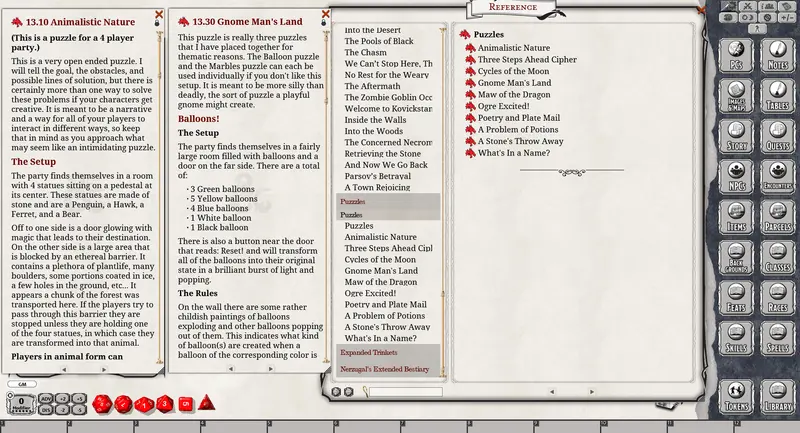Open the Tokens button
This screenshot has width=800, height=433.
pos(736,396)
